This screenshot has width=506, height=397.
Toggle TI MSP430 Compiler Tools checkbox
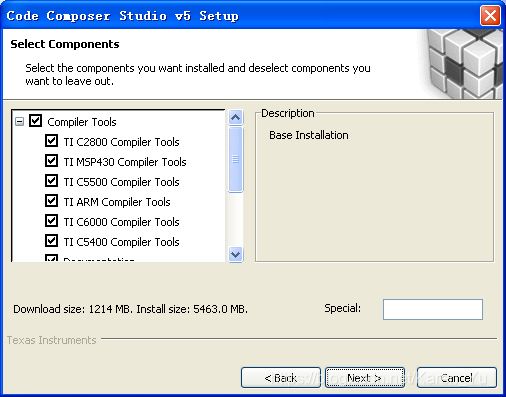(51, 161)
